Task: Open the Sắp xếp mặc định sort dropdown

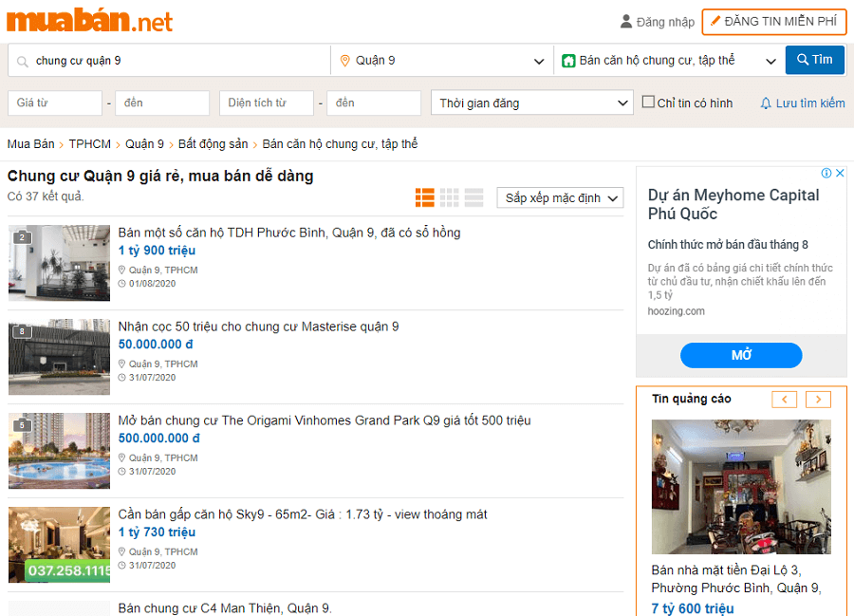Action: 560,197
